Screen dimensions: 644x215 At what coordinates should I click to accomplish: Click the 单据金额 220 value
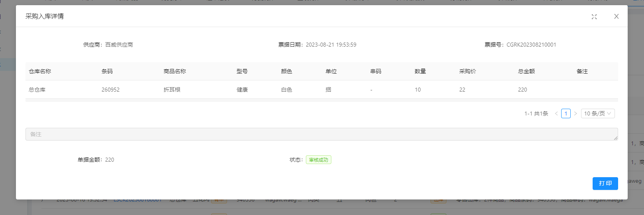pyautogui.click(x=110, y=160)
